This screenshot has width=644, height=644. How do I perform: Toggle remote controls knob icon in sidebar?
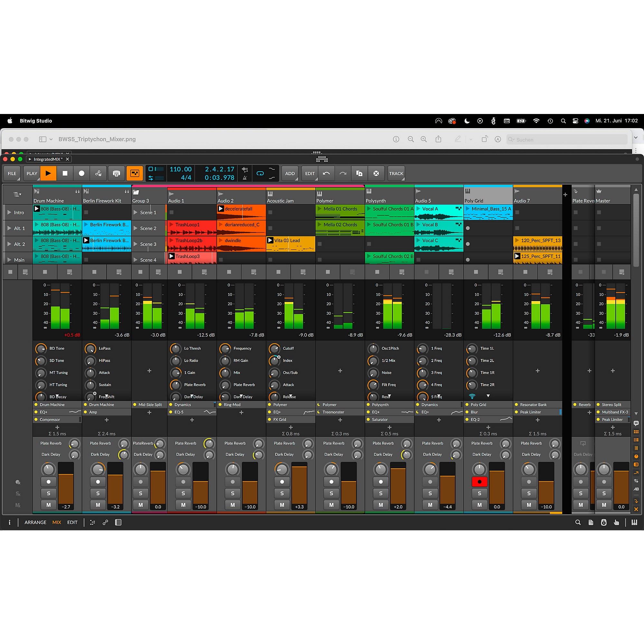pyautogui.click(x=636, y=456)
